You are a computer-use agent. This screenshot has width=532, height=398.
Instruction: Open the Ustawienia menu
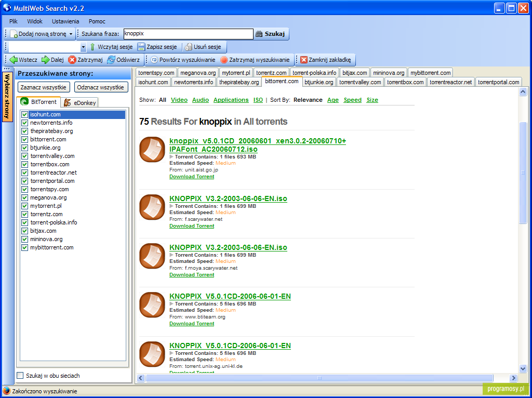(65, 21)
